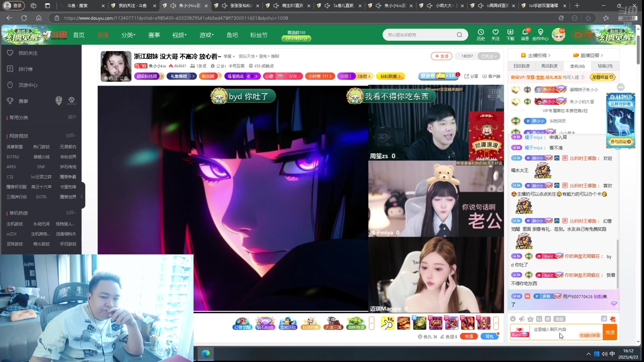Toggle the 中 input method indicator
The image size is (644, 362).
pos(612,354)
